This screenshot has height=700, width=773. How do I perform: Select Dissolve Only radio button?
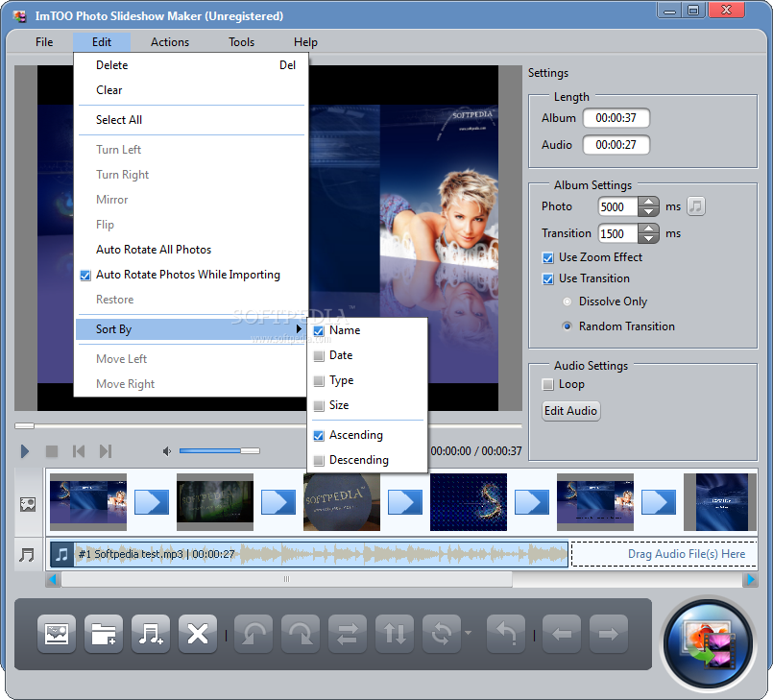568,302
